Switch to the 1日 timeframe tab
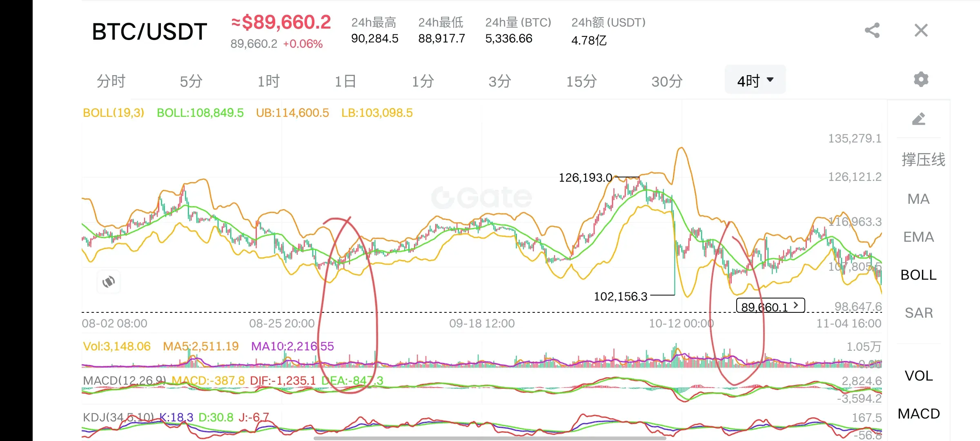The height and width of the screenshot is (441, 980). pyautogui.click(x=345, y=81)
